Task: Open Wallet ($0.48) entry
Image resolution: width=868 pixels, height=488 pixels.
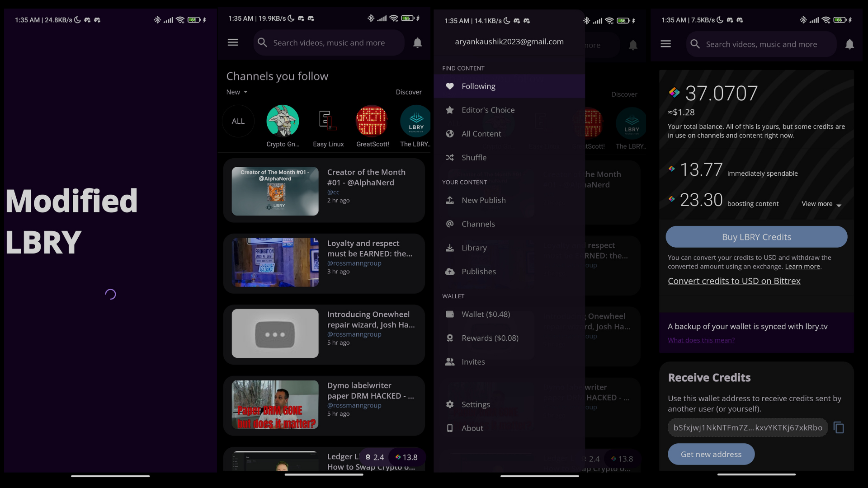Action: (509, 314)
